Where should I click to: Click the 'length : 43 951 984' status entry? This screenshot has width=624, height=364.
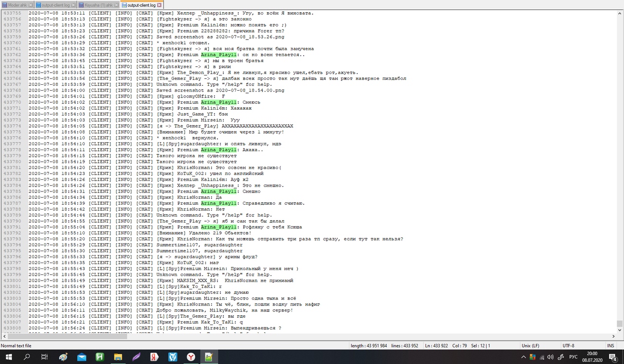click(x=369, y=345)
